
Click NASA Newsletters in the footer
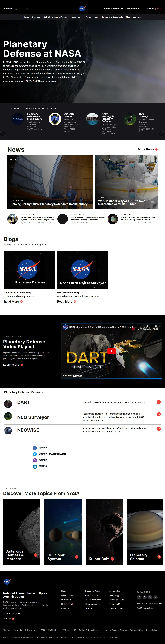145,608
